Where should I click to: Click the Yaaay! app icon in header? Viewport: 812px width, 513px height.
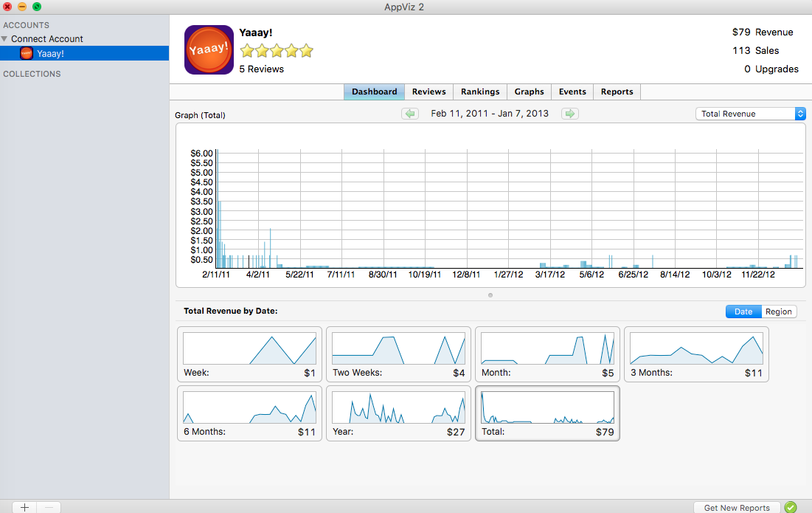click(209, 49)
